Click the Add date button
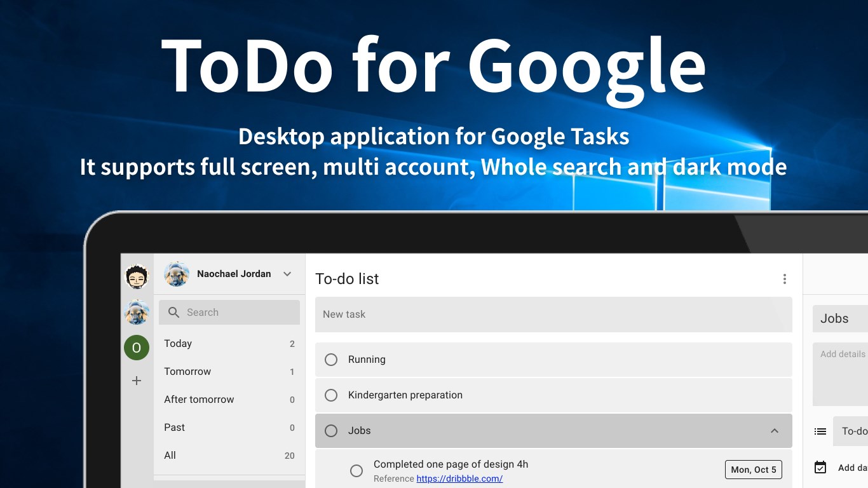Image resolution: width=868 pixels, height=488 pixels. pos(853,468)
